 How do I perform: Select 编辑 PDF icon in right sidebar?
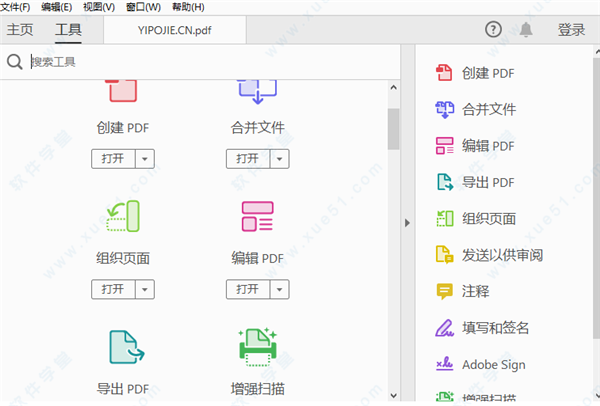point(444,146)
